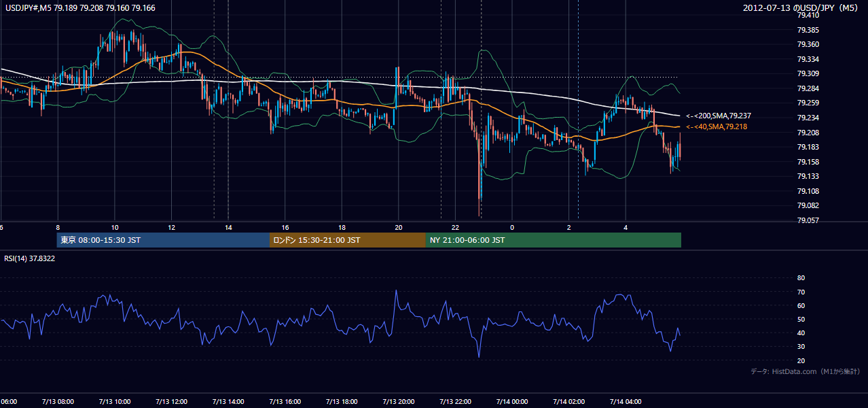
Task: Select the 200 SMA 79.237 label
Action: (719, 116)
